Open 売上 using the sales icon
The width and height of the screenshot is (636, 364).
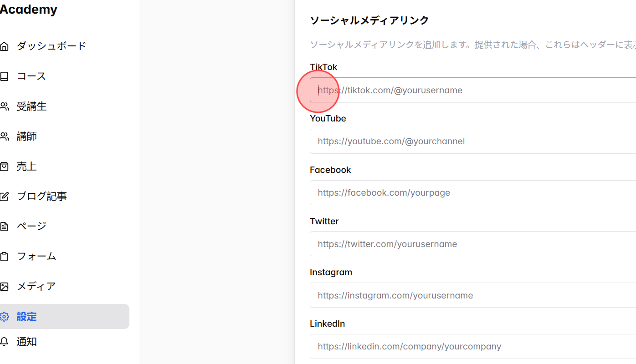(x=5, y=166)
